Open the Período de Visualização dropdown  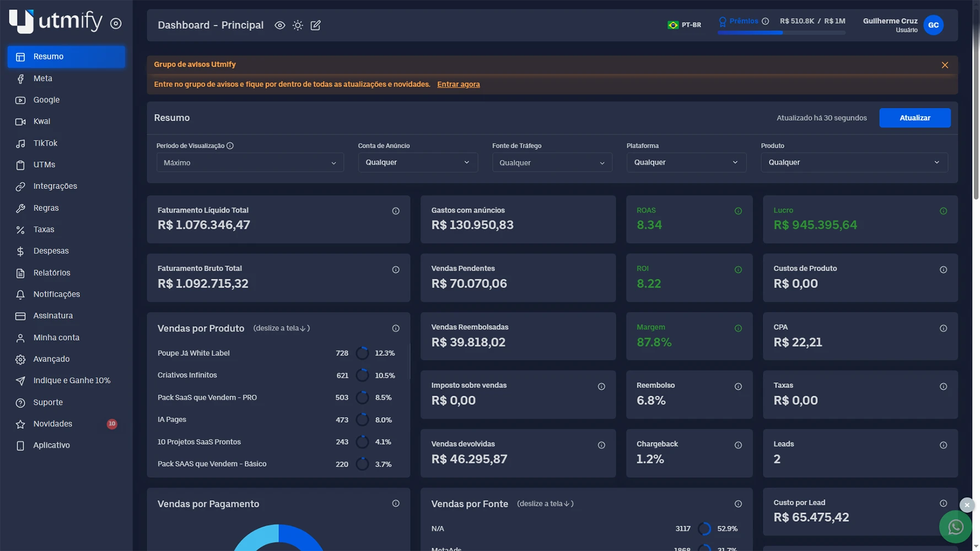250,163
